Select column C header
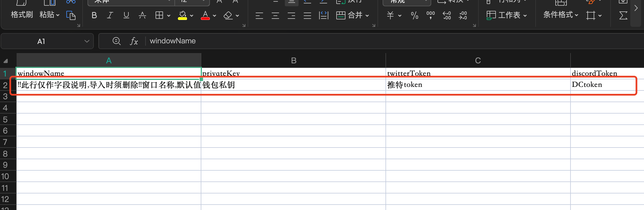Viewport: 644px width, 210px height. click(478, 60)
